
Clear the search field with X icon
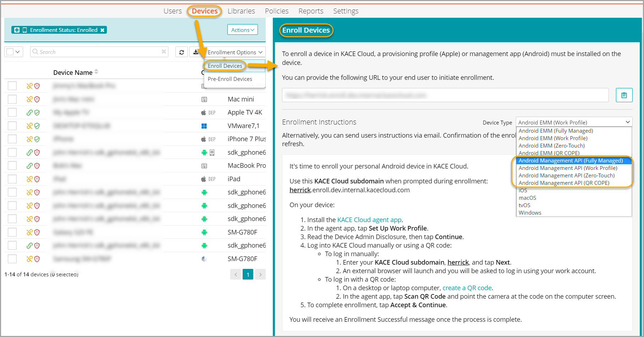(164, 52)
